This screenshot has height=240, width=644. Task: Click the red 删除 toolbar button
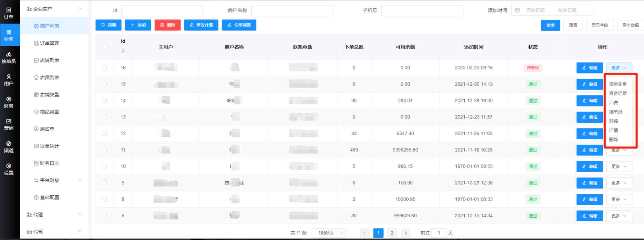[167, 25]
